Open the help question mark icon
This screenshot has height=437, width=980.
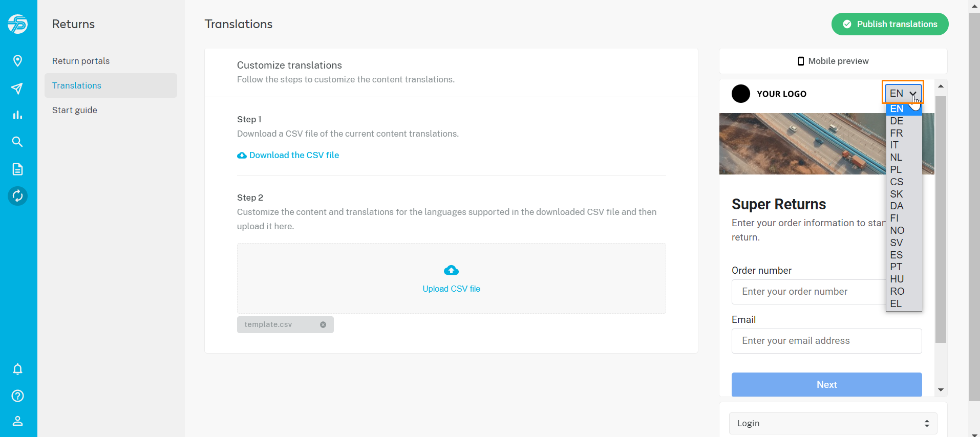coord(17,396)
